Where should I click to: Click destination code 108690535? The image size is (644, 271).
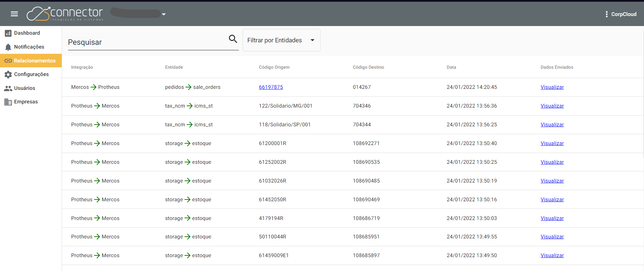tap(366, 162)
